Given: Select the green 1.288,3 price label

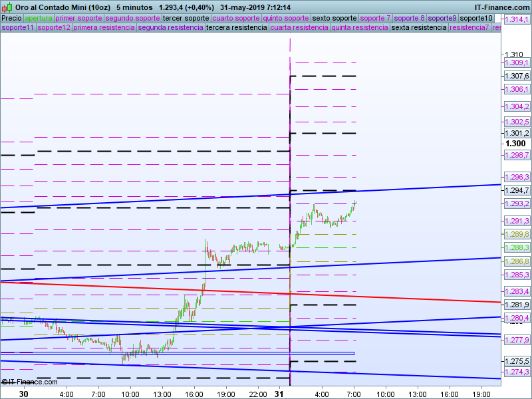Looking at the screenshot, I should pos(516,247).
